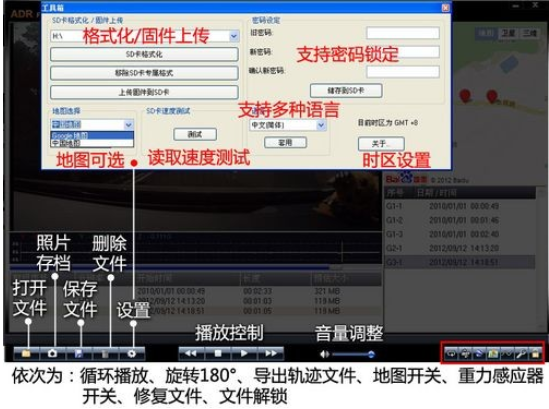Toggle the map switch icon
Image resolution: width=549 pixels, height=409 pixels.
click(493, 354)
